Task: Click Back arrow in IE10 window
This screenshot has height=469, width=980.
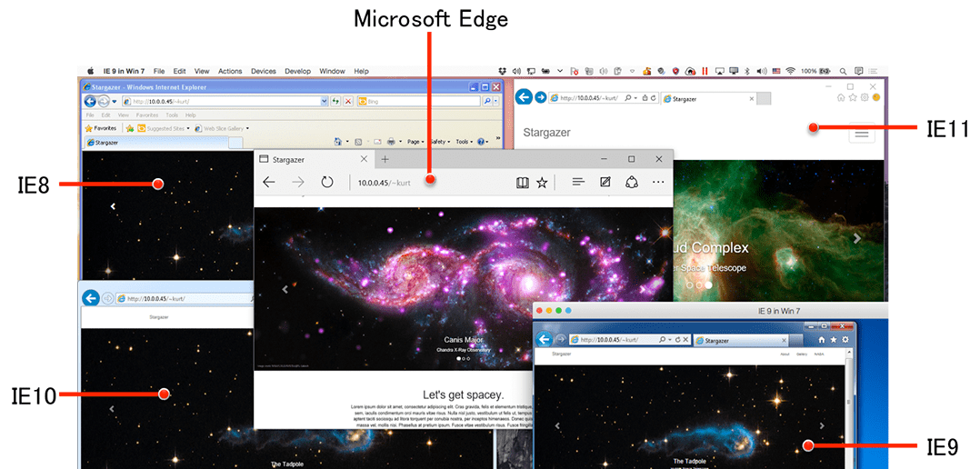Action: click(x=91, y=298)
